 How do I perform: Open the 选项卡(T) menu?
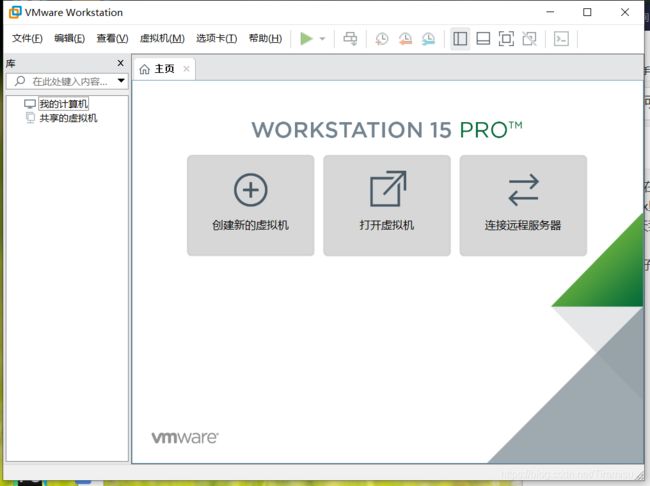click(x=217, y=39)
